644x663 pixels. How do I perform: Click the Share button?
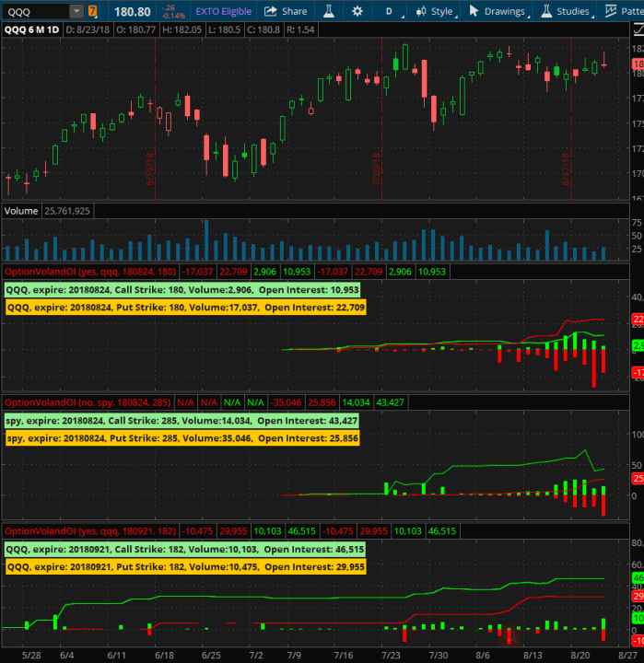tap(286, 11)
